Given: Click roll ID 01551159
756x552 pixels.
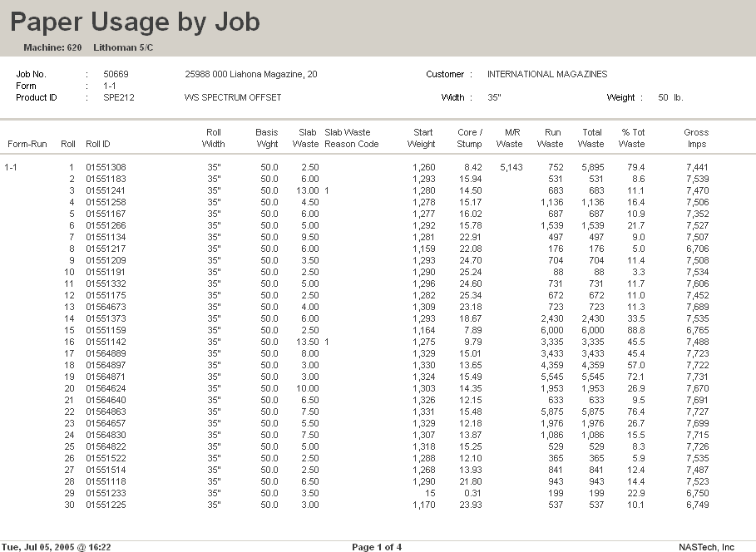Looking at the screenshot, I should point(106,330).
